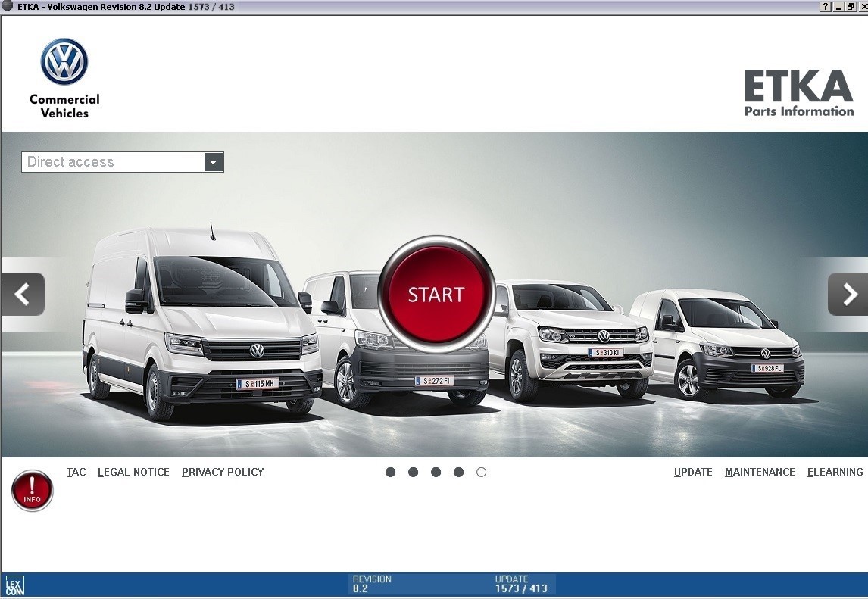Open the PRIVACY POLICY link

coord(223,473)
